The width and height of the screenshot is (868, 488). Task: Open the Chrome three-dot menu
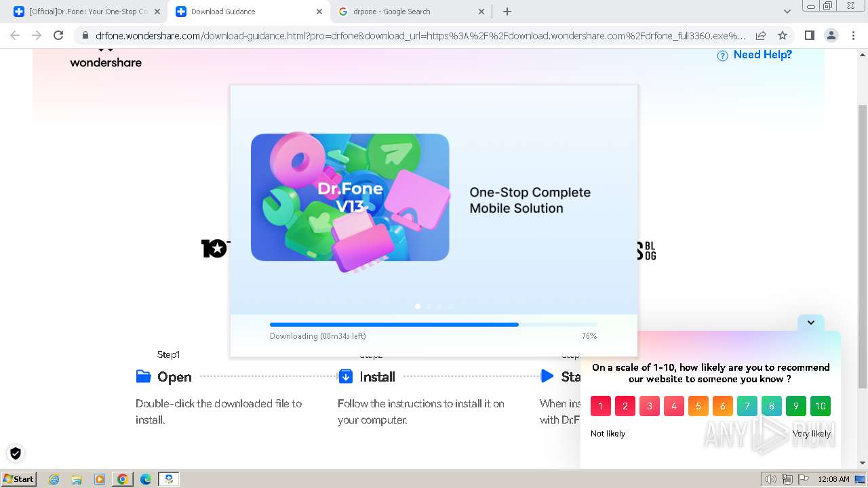(x=852, y=36)
